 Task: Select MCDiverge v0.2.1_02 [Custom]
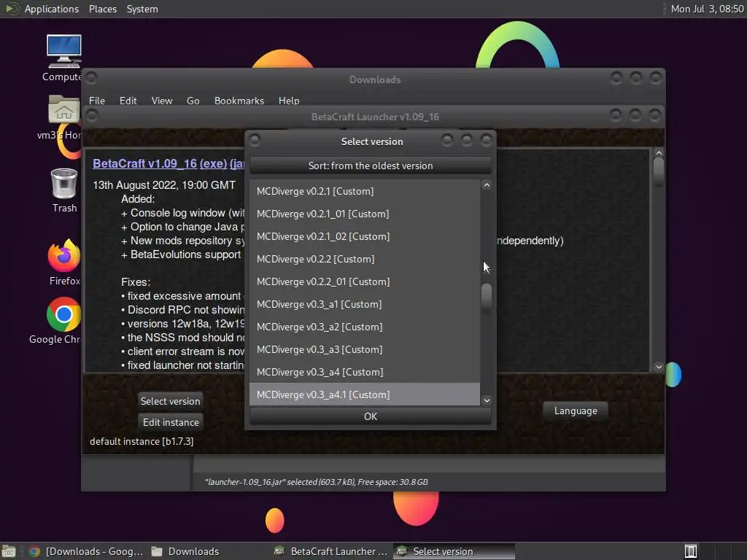365,236
